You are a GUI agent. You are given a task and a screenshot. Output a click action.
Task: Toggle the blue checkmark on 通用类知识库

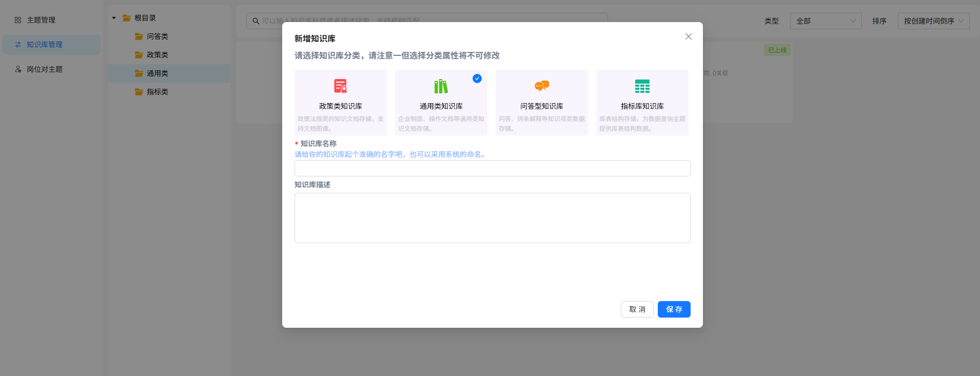click(x=477, y=78)
